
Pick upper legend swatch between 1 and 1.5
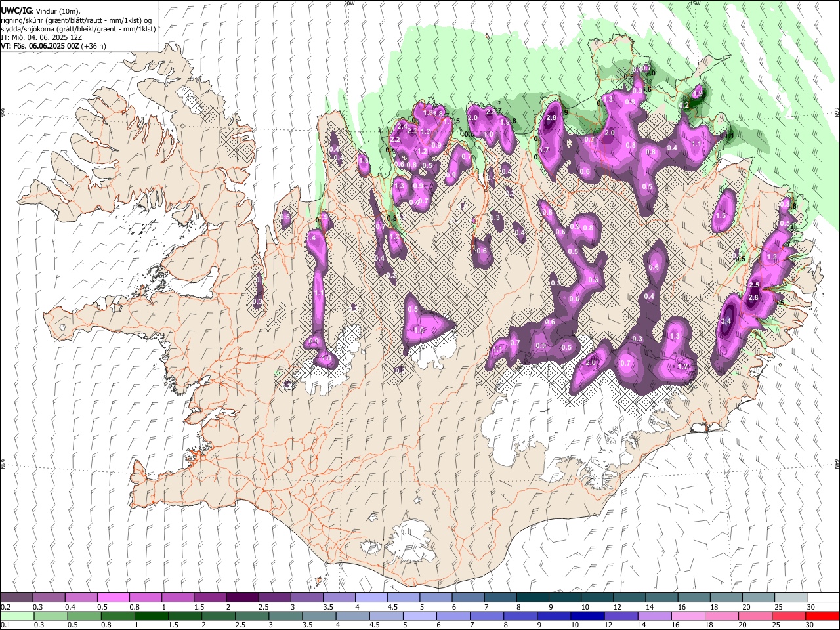[x=178, y=597]
